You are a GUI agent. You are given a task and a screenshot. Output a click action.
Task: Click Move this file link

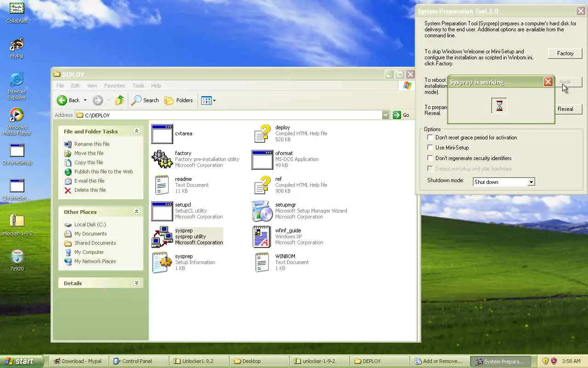[89, 153]
